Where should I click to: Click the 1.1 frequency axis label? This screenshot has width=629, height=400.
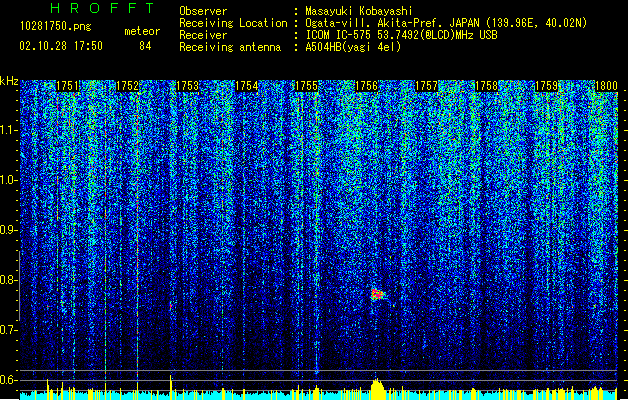[x=9, y=130]
